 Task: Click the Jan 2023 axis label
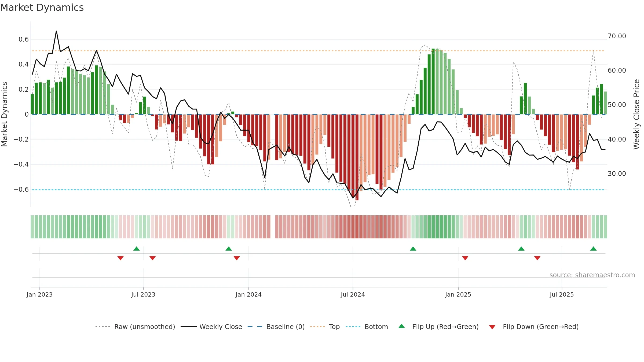click(40, 294)
